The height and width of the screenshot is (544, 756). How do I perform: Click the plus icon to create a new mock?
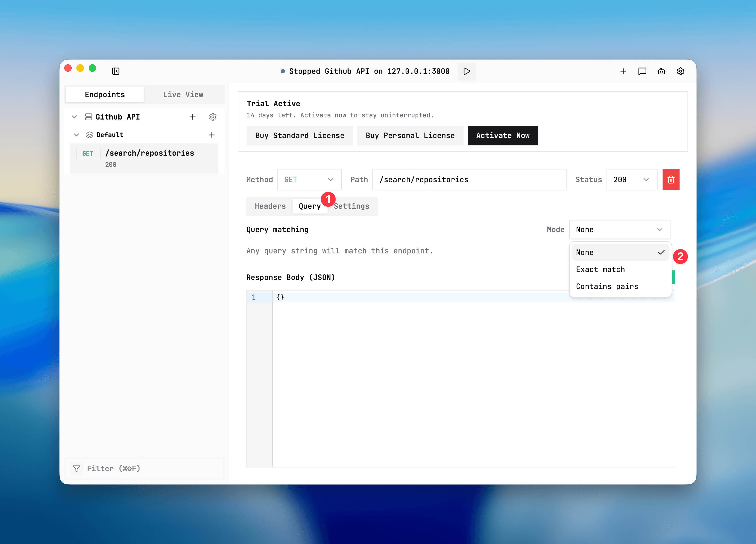coord(623,71)
